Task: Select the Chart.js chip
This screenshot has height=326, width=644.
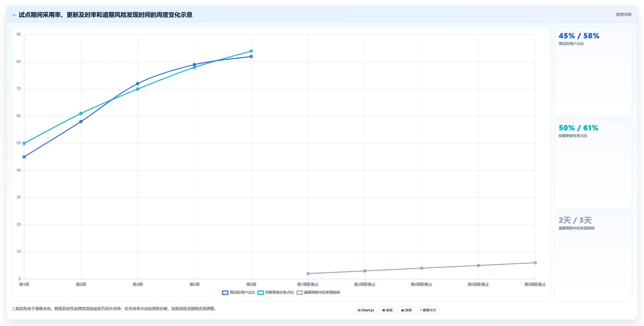Action: pos(366,310)
